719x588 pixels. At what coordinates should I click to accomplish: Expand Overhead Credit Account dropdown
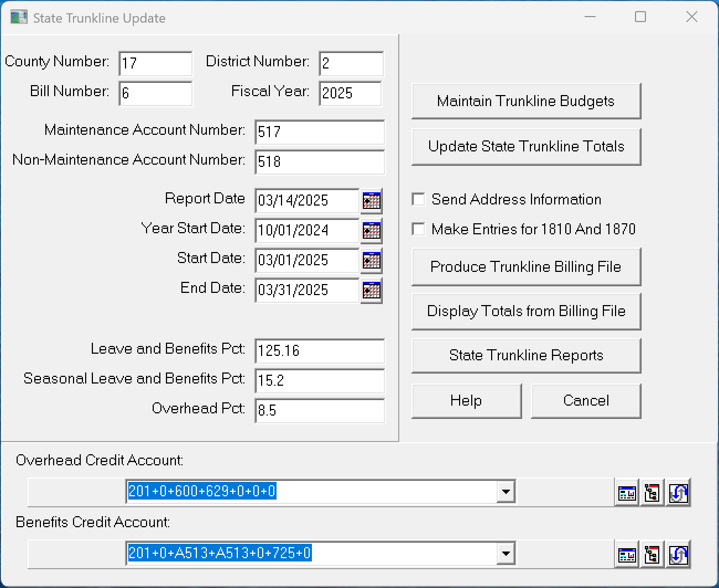(x=506, y=491)
